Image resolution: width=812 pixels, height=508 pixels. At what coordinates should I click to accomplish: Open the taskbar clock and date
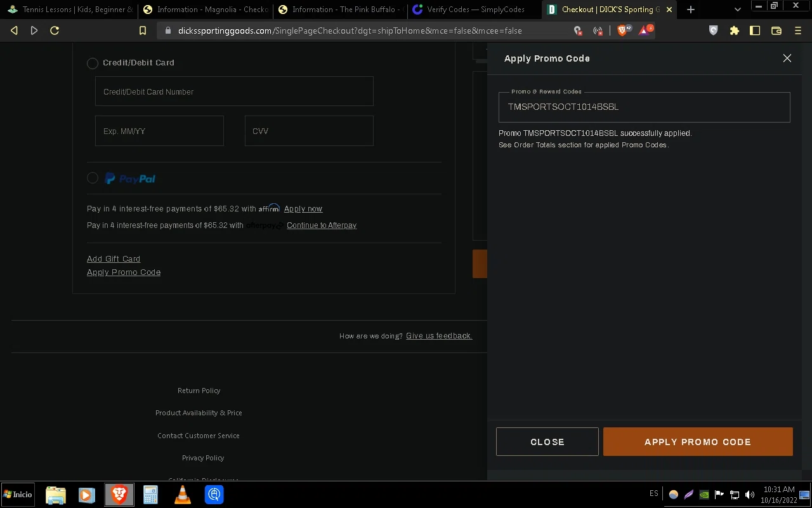click(x=778, y=495)
